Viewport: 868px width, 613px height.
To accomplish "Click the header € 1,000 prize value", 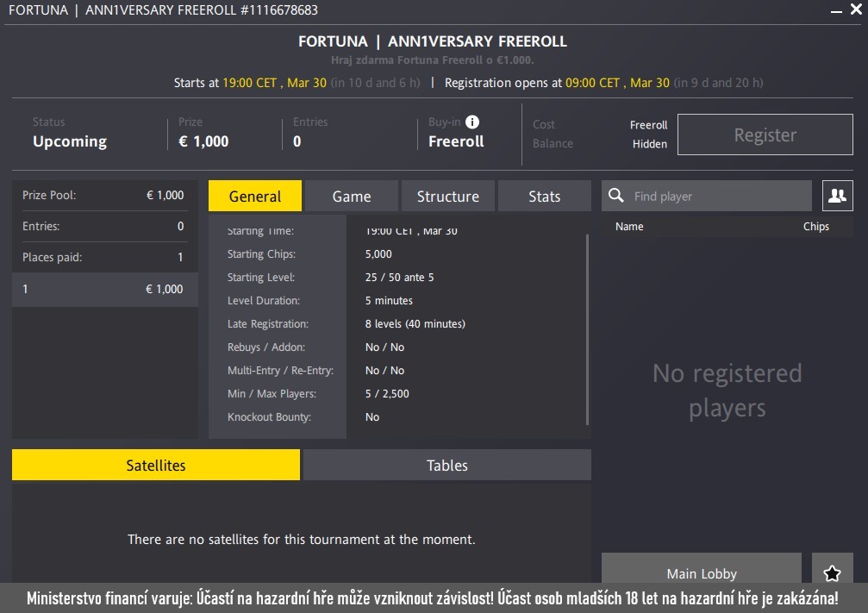I will [203, 141].
